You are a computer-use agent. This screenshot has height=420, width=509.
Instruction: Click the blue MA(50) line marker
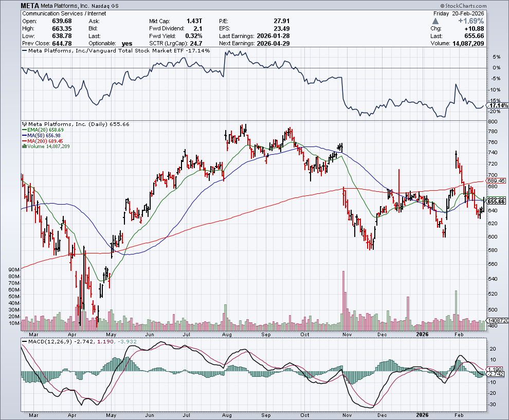coord(24,135)
